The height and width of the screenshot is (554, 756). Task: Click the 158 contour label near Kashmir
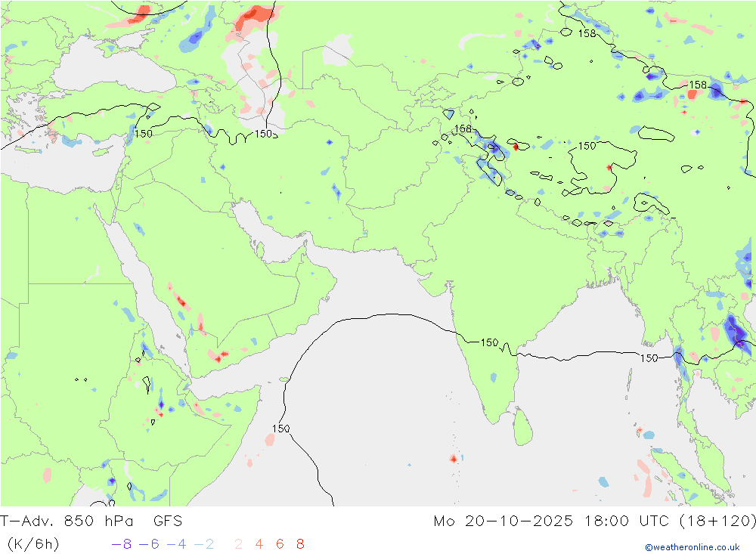coord(463,128)
